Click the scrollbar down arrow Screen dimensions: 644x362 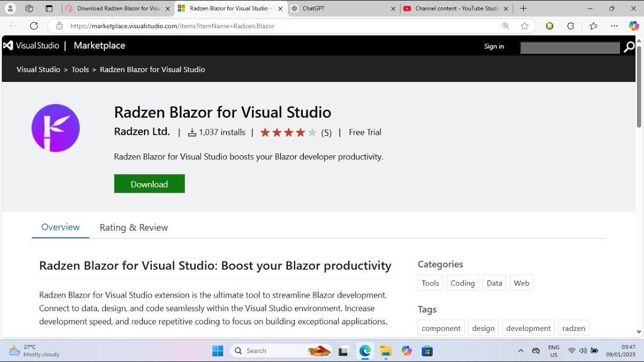pos(639,332)
